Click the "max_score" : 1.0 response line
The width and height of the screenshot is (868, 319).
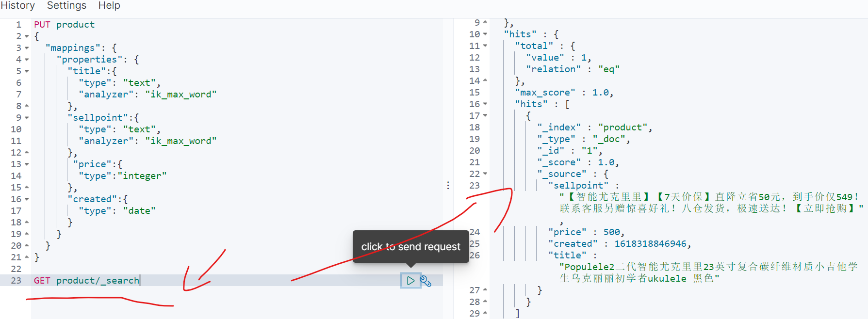(x=564, y=93)
